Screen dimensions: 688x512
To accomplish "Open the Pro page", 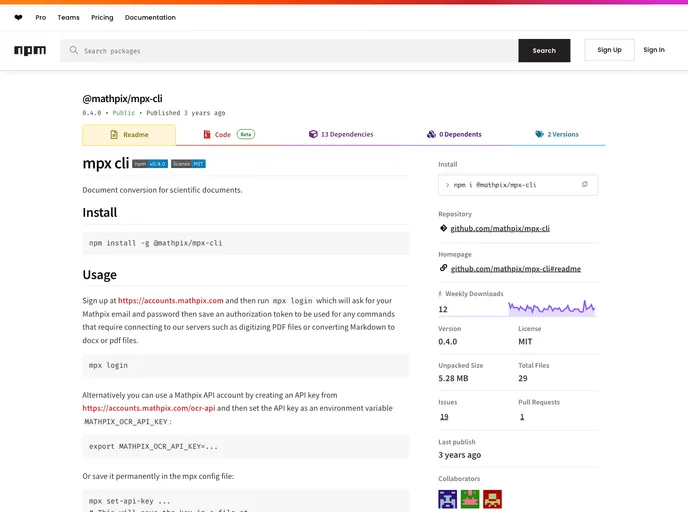I will [x=41, y=18].
